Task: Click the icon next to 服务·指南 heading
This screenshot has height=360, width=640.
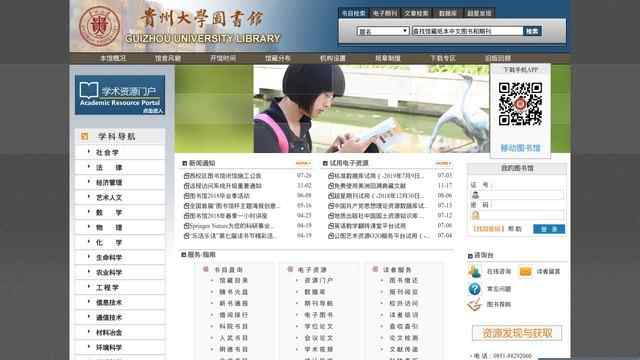Action: 184,255
